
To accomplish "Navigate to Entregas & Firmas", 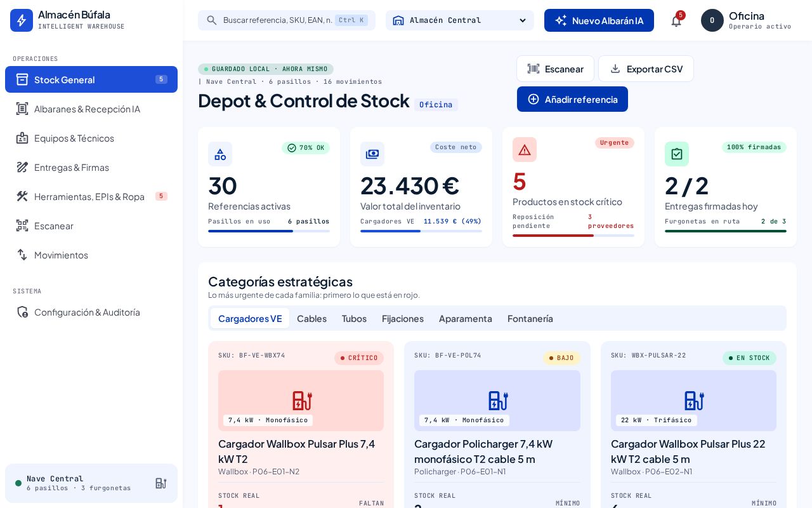I will pyautogui.click(x=91, y=167).
